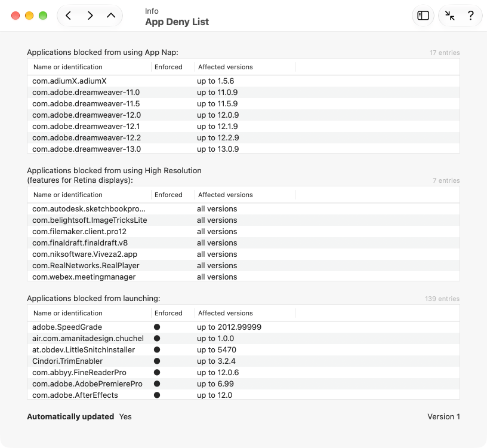Click the '17 entries' count label
This screenshot has width=487, height=448.
pyautogui.click(x=445, y=53)
